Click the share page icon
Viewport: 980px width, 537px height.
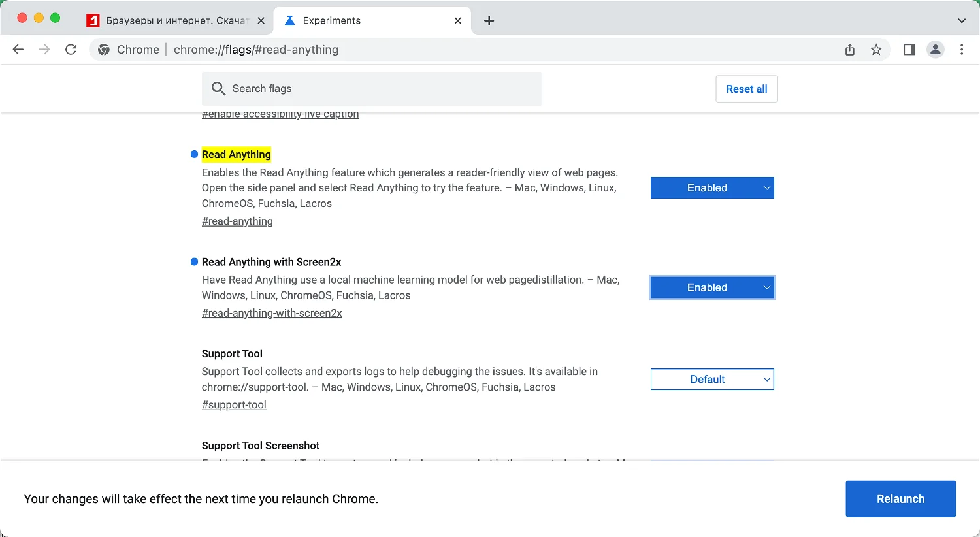[849, 50]
